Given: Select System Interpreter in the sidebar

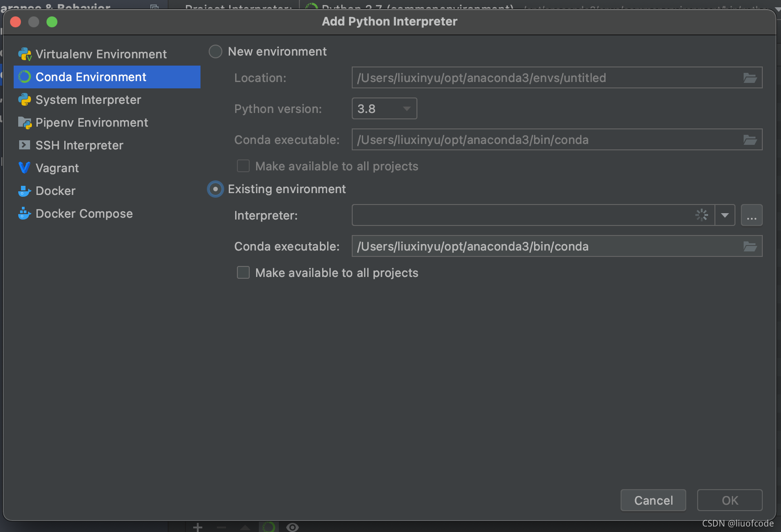Looking at the screenshot, I should [x=107, y=100].
